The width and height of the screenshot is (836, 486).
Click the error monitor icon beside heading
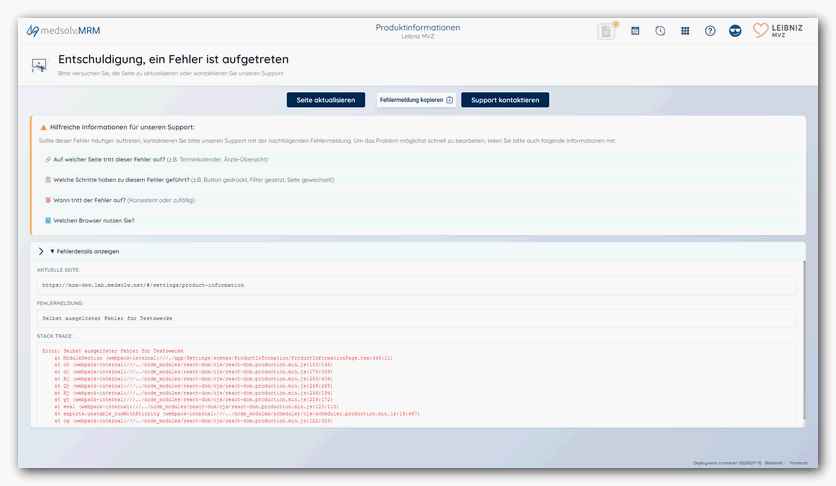point(39,65)
